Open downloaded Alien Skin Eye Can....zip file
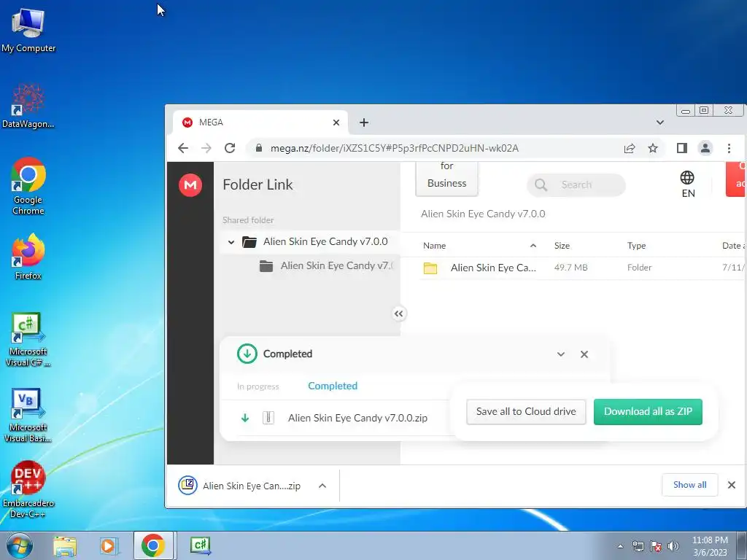Screen dimensions: 747x560 tap(240, 486)
